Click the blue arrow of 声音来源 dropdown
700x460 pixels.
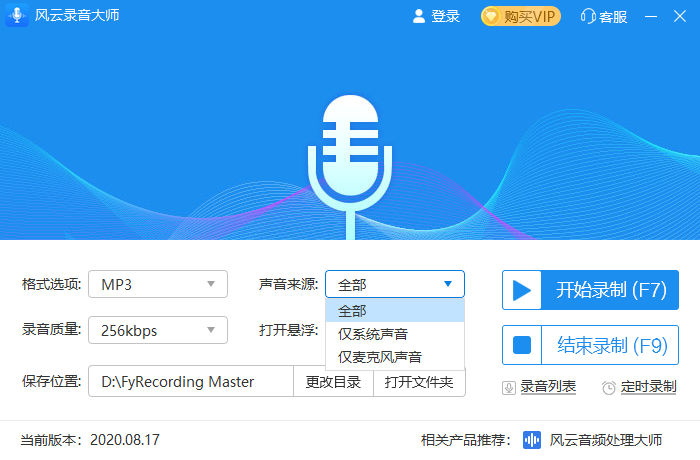pyautogui.click(x=448, y=284)
